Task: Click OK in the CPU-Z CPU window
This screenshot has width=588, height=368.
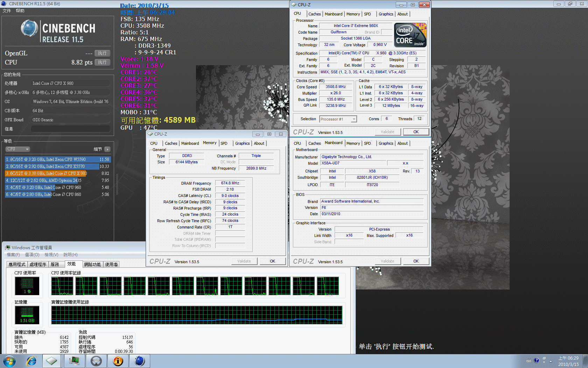Action: (416, 132)
